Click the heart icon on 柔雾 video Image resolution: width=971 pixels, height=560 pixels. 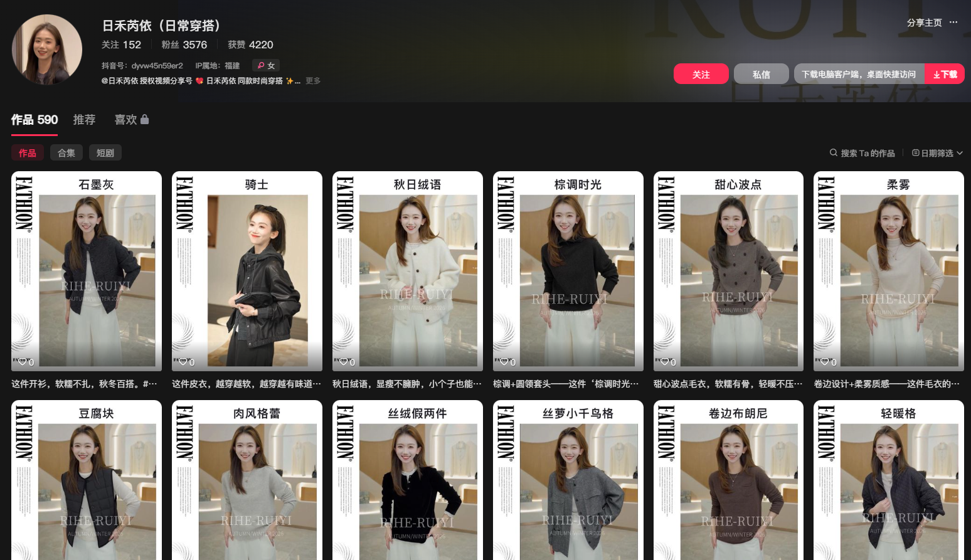pos(825,362)
